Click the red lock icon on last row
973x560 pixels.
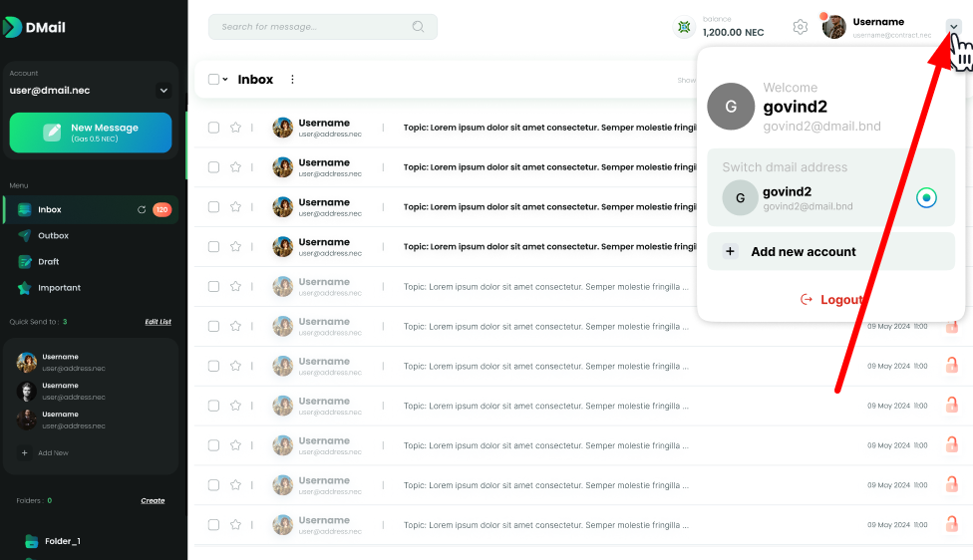(x=951, y=525)
